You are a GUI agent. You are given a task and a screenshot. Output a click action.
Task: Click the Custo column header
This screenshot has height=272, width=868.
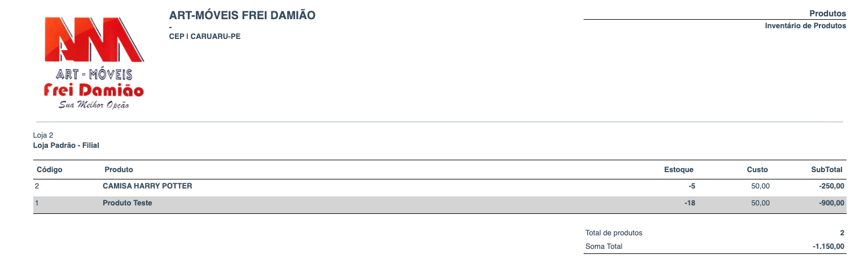click(x=757, y=169)
